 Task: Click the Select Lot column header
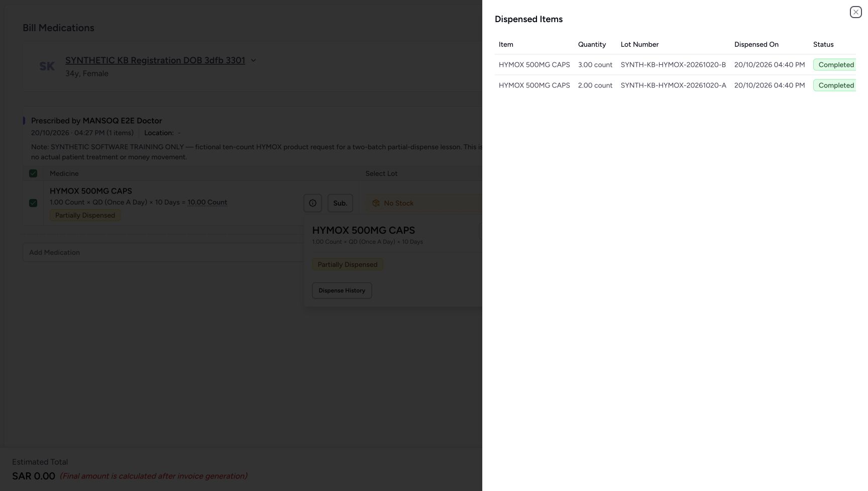pyautogui.click(x=381, y=173)
